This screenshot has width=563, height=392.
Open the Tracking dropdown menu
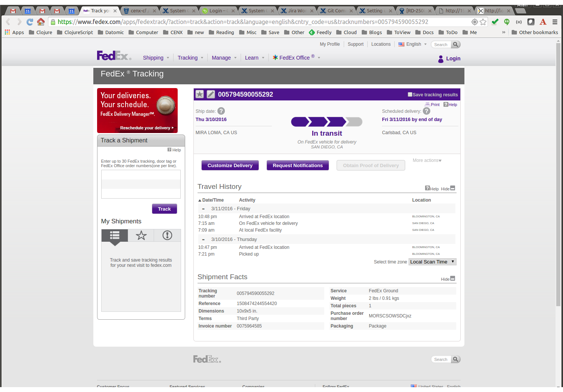pos(190,58)
